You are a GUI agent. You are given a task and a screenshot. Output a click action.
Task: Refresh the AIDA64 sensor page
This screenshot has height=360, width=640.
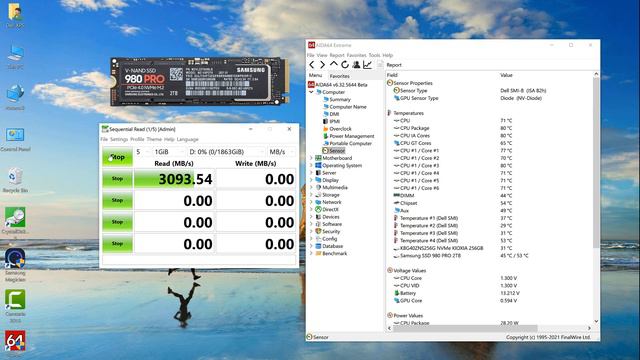345,65
